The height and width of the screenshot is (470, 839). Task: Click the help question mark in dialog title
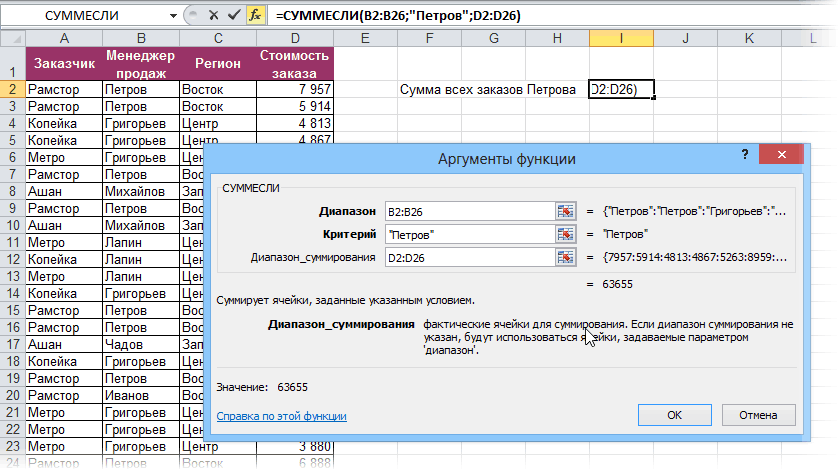[x=744, y=156]
